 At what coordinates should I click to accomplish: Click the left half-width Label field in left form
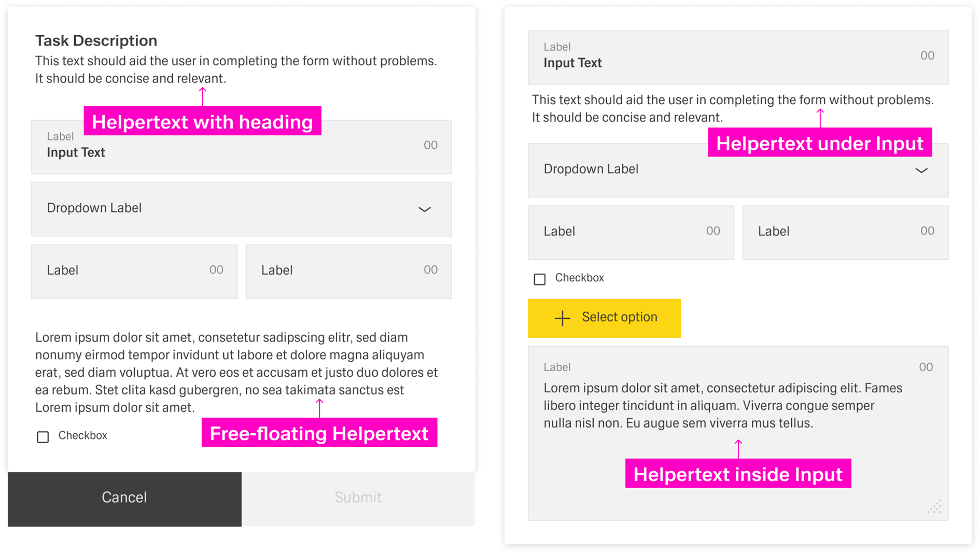(x=134, y=272)
